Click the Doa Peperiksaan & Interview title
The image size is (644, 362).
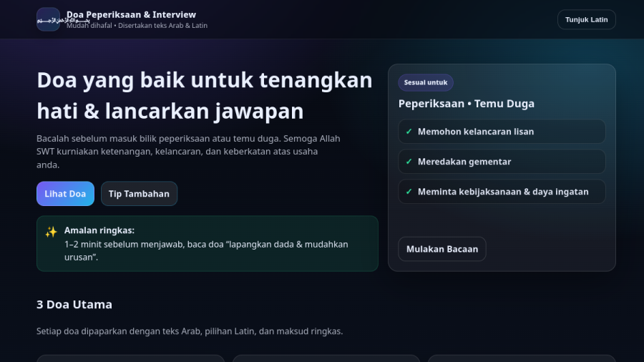click(131, 15)
